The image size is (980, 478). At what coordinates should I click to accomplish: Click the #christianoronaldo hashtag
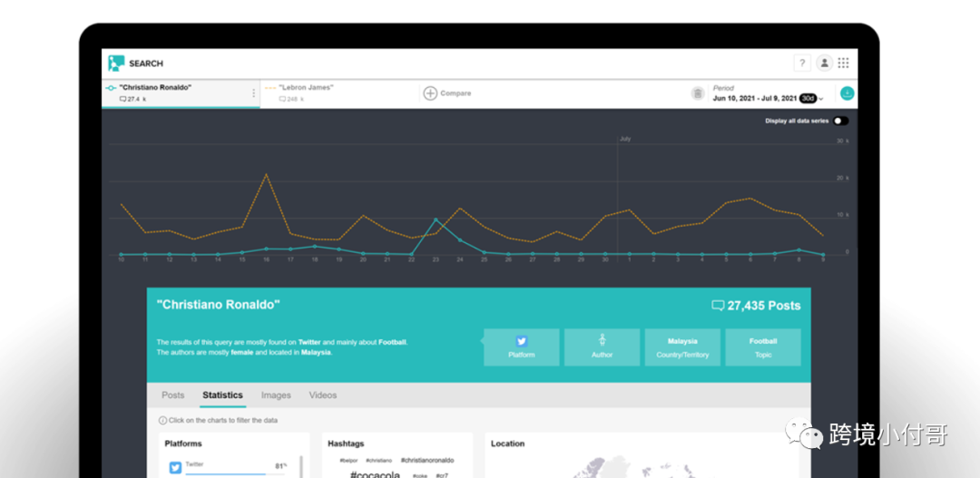click(427, 461)
